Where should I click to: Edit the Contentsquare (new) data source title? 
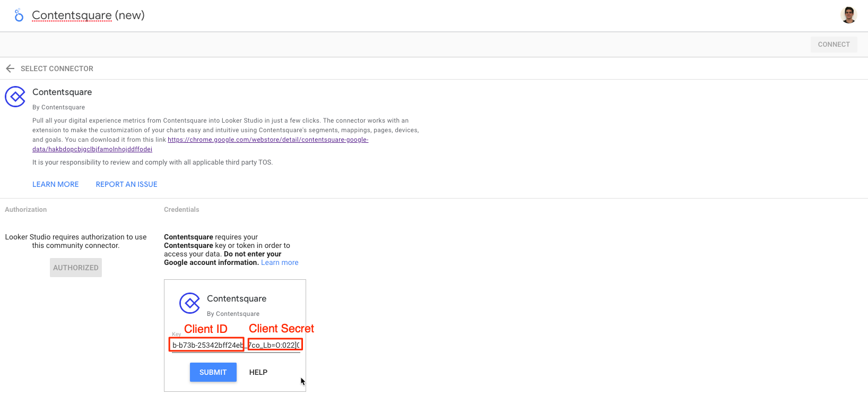coord(88,15)
